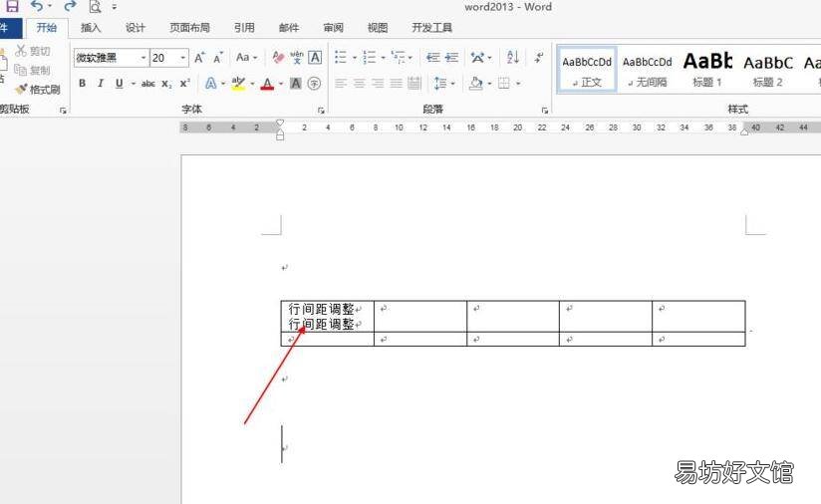Customize quick access toolbar dropdown arrow
Image resolution: width=821 pixels, height=504 pixels.
point(115,7)
